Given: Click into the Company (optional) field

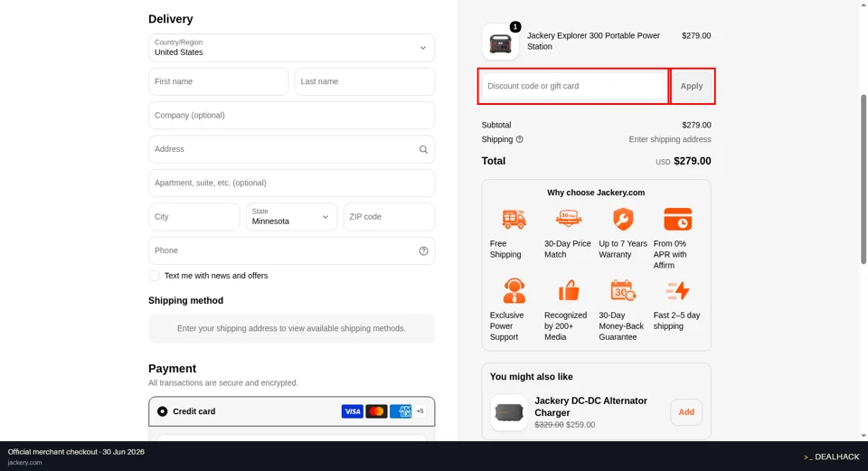Looking at the screenshot, I should coord(292,115).
